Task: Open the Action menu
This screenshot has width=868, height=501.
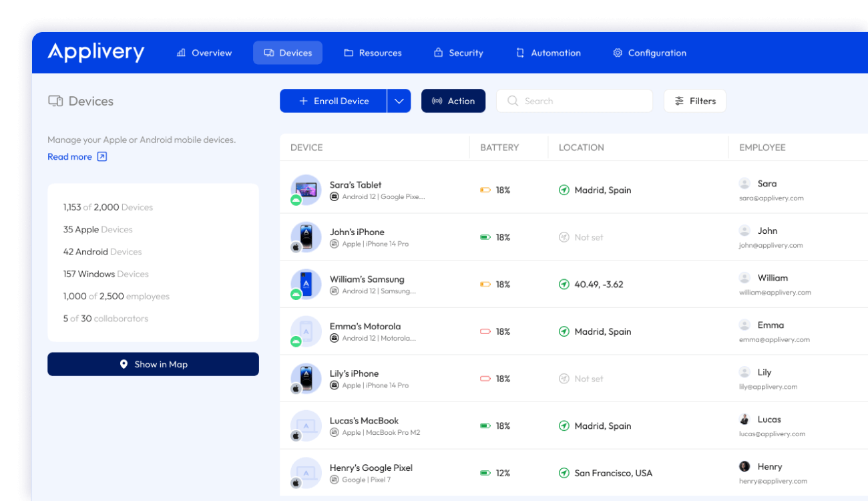Action: click(x=453, y=101)
